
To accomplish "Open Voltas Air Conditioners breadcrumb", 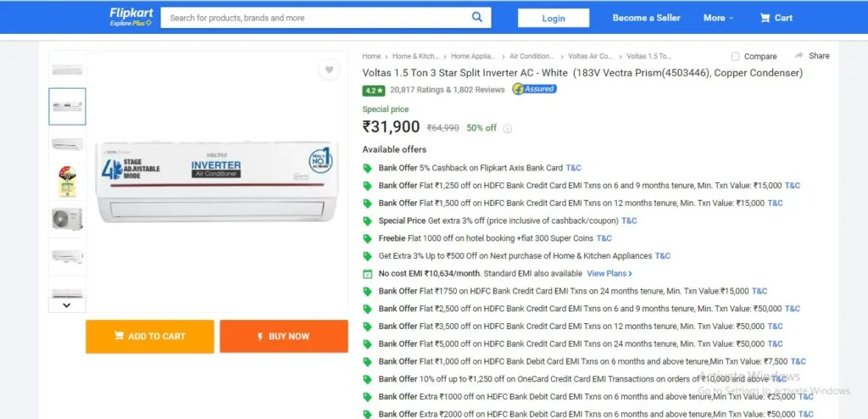I will [x=591, y=56].
